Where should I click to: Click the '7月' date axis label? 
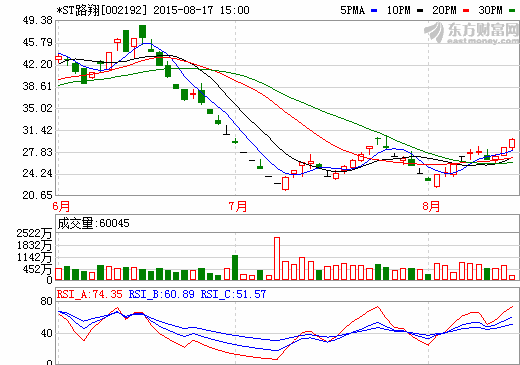coord(238,206)
